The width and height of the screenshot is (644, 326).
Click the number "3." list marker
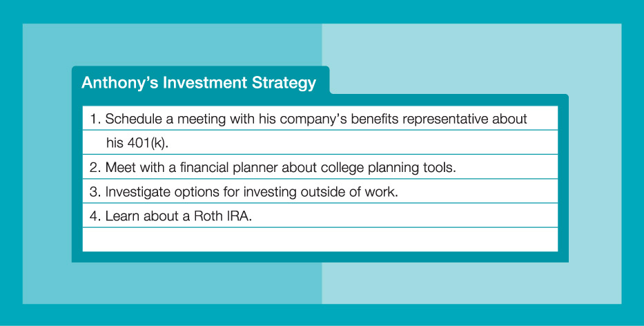[x=95, y=191]
